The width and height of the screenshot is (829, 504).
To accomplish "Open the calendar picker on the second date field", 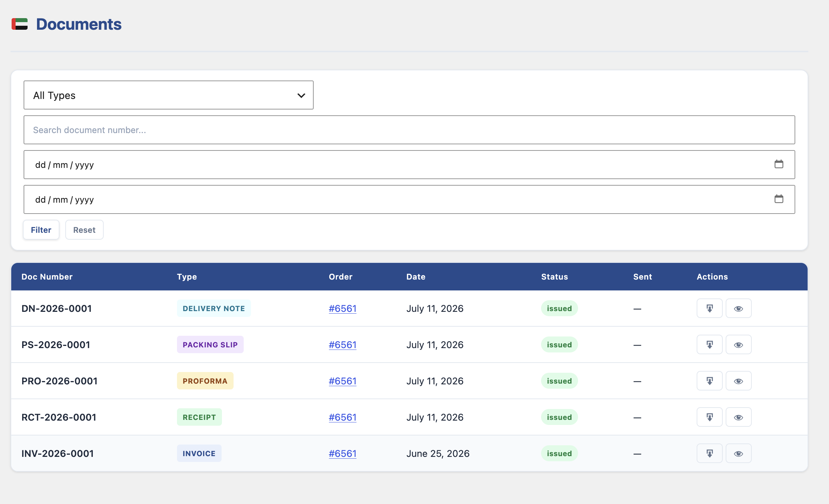I will [x=779, y=199].
